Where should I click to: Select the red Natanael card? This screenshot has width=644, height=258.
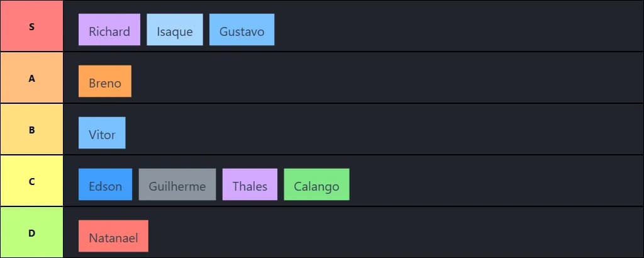[x=113, y=236]
